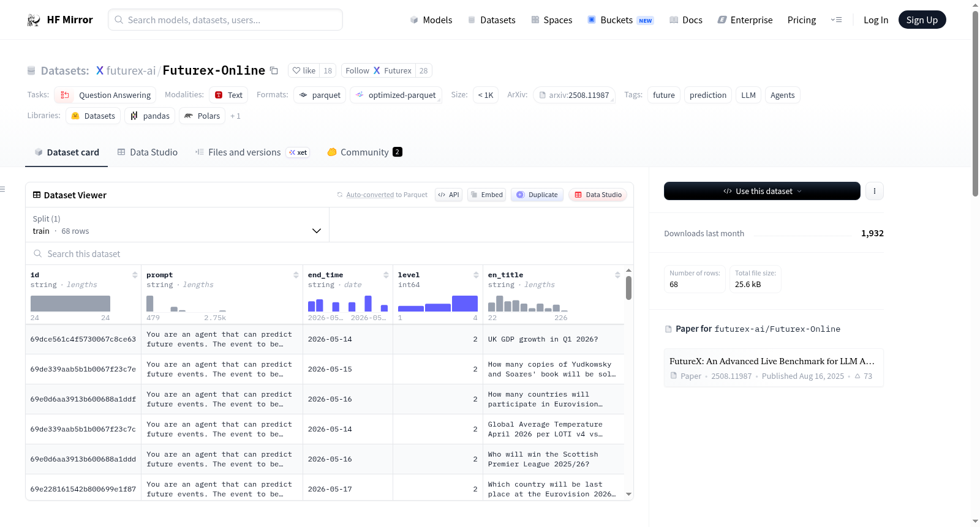980x527 pixels.
Task: Click the left sidebar collapse icon
Action: [3, 189]
